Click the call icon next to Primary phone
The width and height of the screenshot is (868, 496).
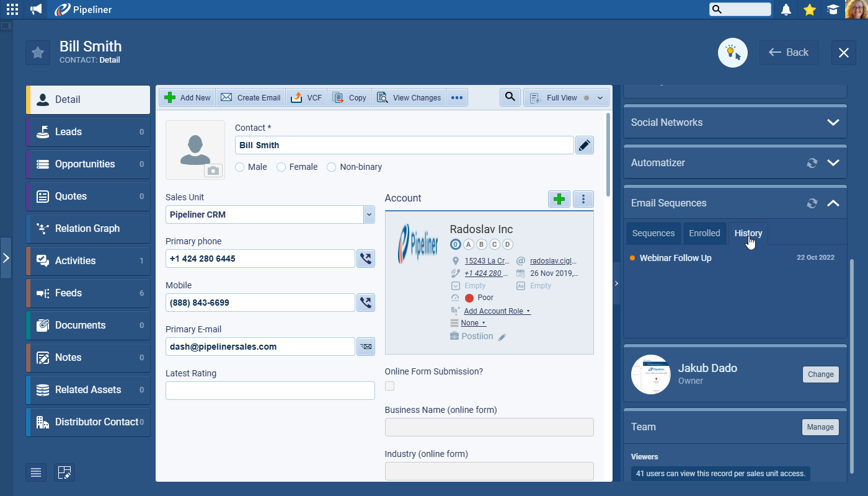tap(366, 259)
